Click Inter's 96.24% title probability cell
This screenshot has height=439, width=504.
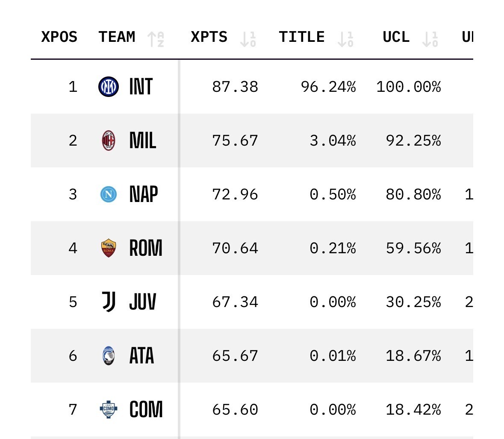pos(328,87)
